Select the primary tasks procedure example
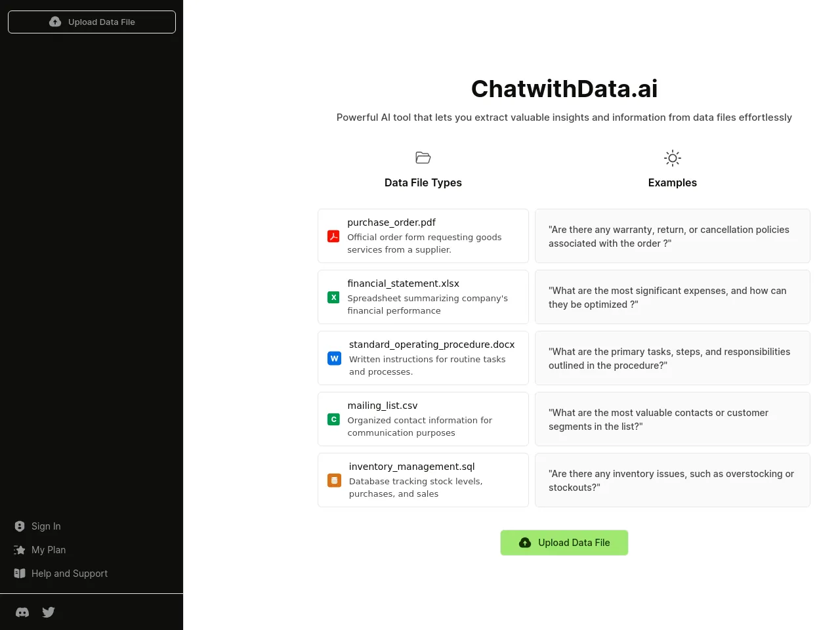 coord(672,358)
